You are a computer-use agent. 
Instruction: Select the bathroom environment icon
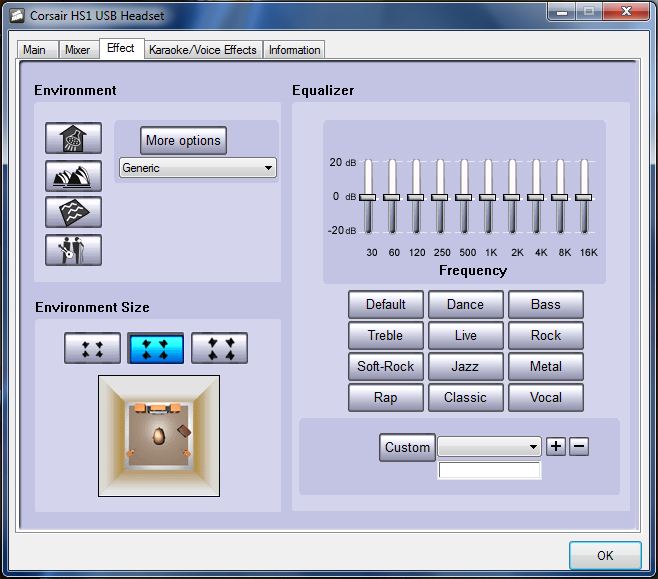(x=73, y=138)
